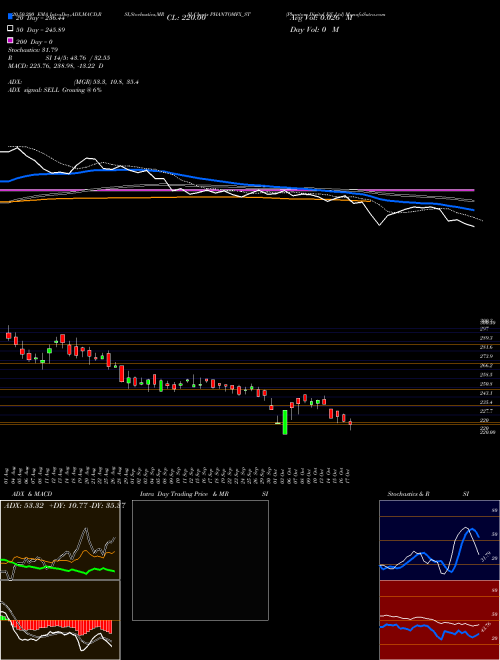Click the large green candlestick in early October

pyautogui.click(x=285, y=422)
